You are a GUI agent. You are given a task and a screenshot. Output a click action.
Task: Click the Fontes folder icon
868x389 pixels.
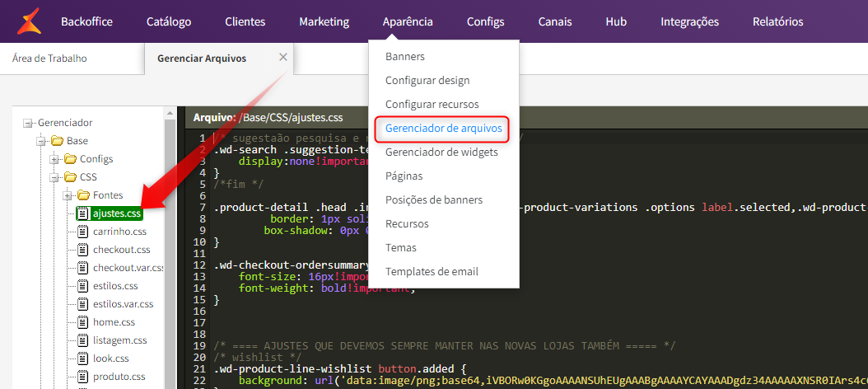(x=83, y=195)
